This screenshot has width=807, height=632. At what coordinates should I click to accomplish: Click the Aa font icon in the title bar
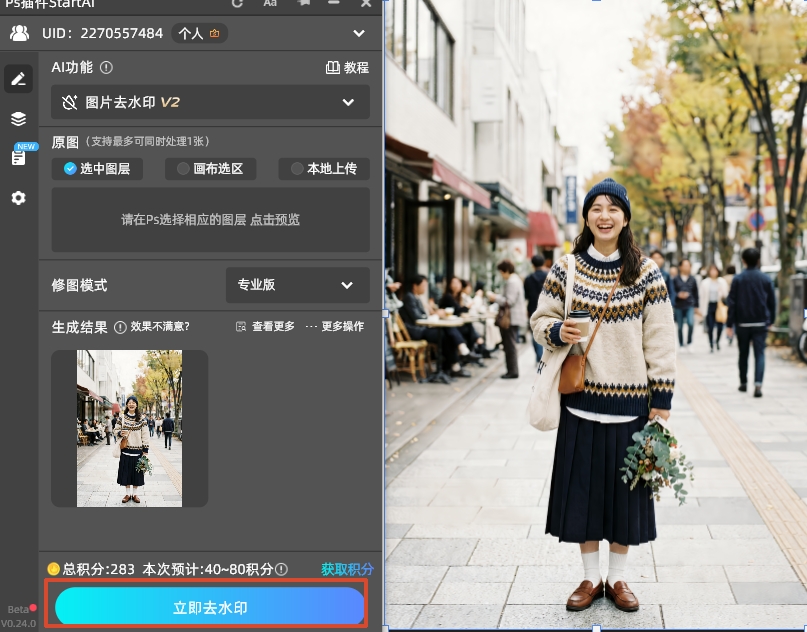[269, 4]
